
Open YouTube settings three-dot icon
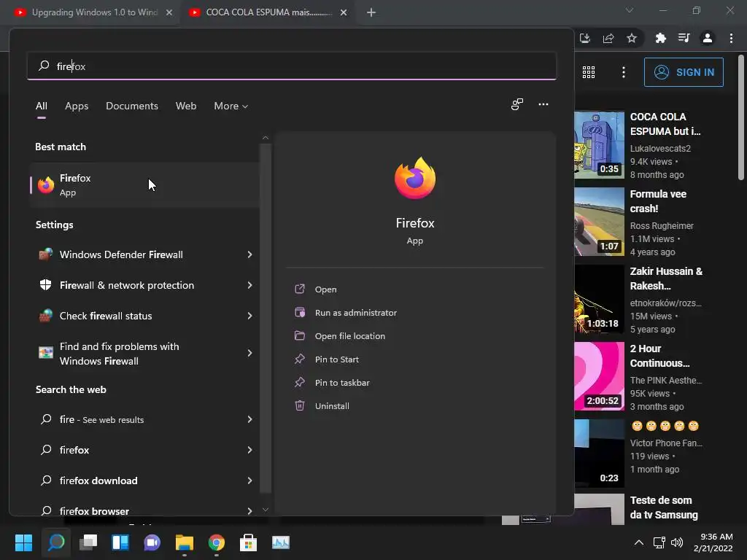click(623, 72)
